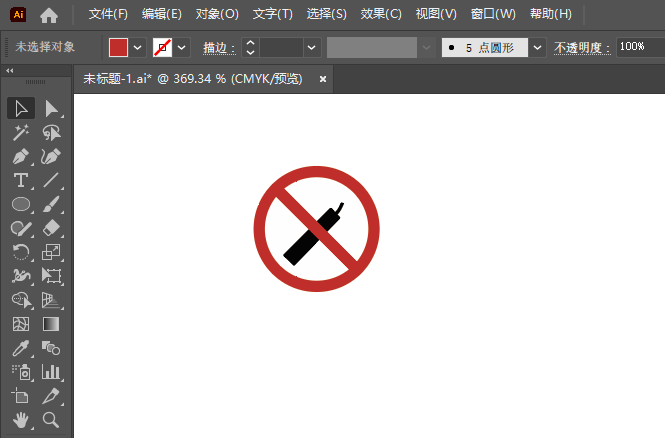
Task: Select the Scale tool
Action: coord(51,252)
